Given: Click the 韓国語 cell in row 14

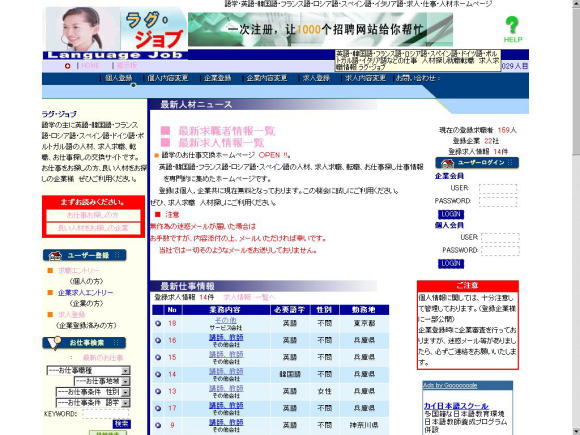Looking at the screenshot, I should tap(290, 374).
